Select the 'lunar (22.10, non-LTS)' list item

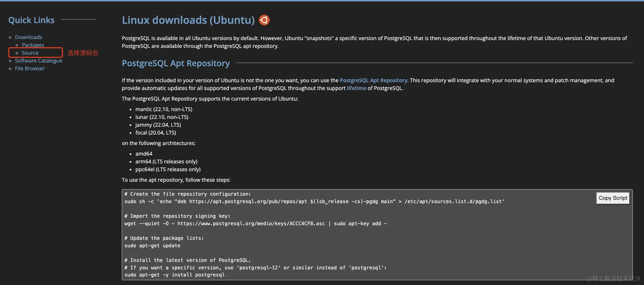[162, 117]
